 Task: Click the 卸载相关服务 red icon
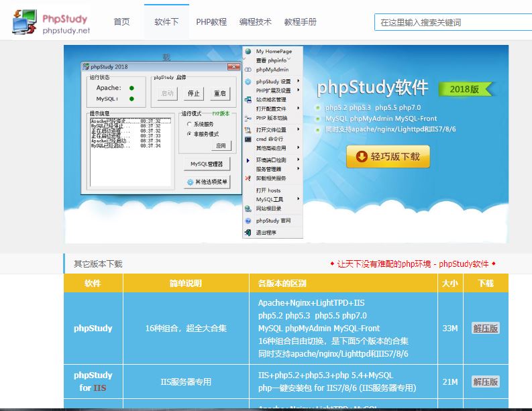[248, 178]
